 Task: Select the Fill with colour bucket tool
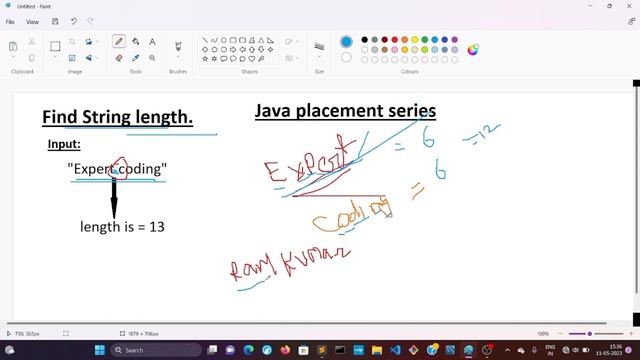coord(136,42)
